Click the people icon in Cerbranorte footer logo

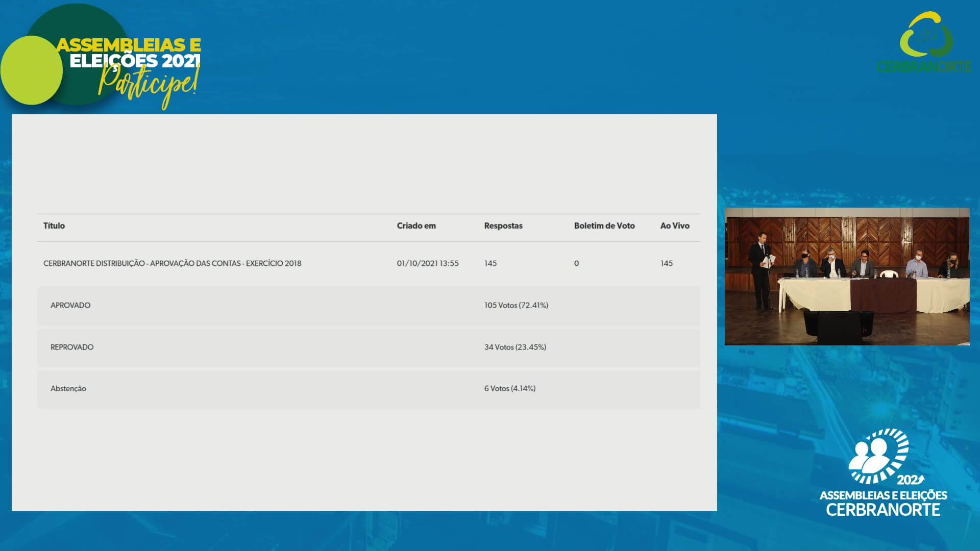(x=870, y=456)
